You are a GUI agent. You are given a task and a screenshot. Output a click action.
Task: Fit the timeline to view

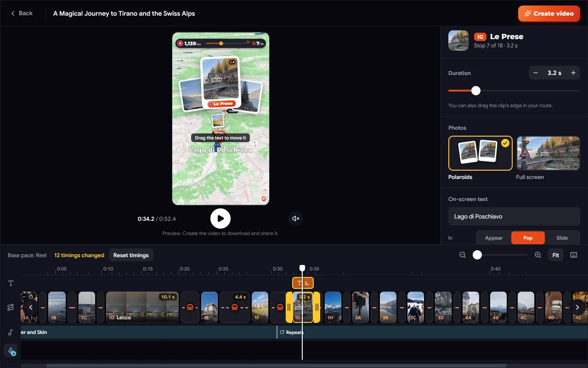(555, 255)
